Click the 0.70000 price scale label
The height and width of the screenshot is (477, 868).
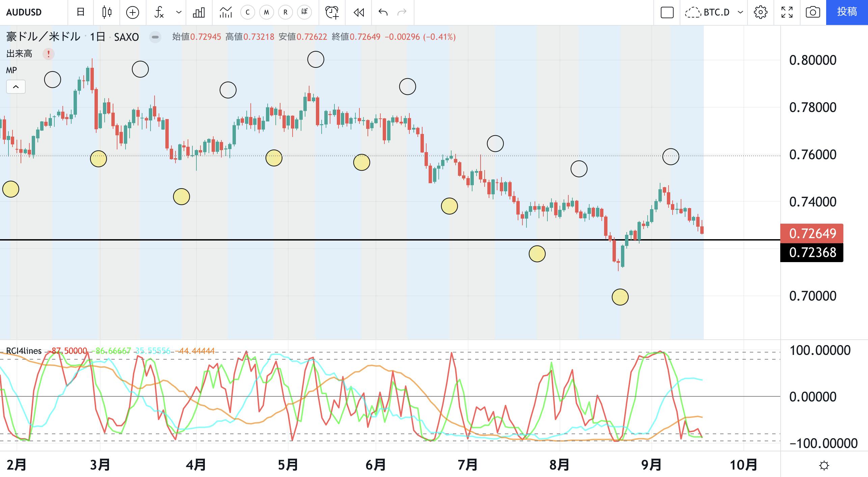[x=813, y=296]
